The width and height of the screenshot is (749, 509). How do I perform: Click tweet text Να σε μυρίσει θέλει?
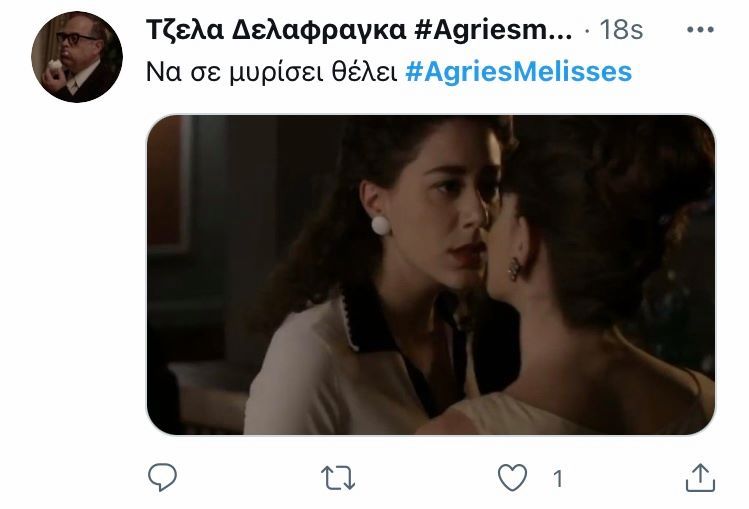coord(272,73)
